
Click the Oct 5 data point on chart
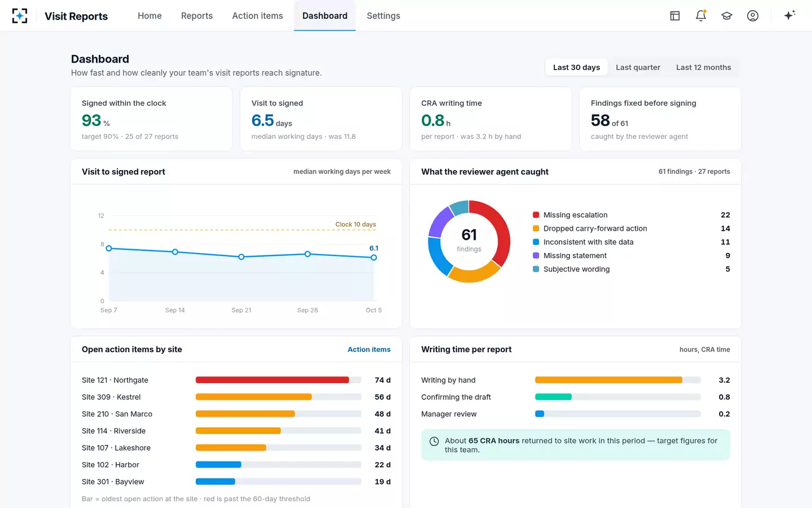(374, 257)
